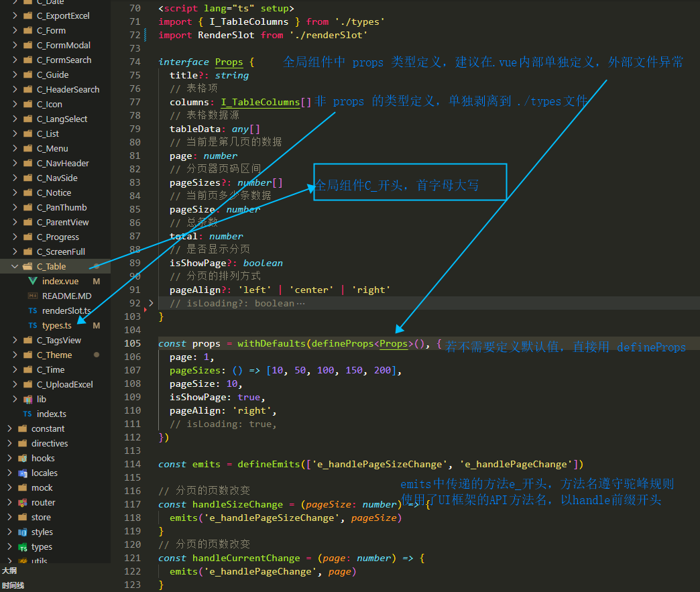This screenshot has width=700, height=592.
Task: Click the router folder icon
Action: 22,502
